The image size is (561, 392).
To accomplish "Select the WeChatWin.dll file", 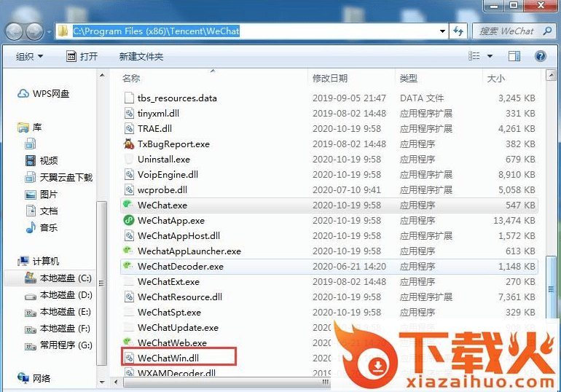I will click(168, 358).
